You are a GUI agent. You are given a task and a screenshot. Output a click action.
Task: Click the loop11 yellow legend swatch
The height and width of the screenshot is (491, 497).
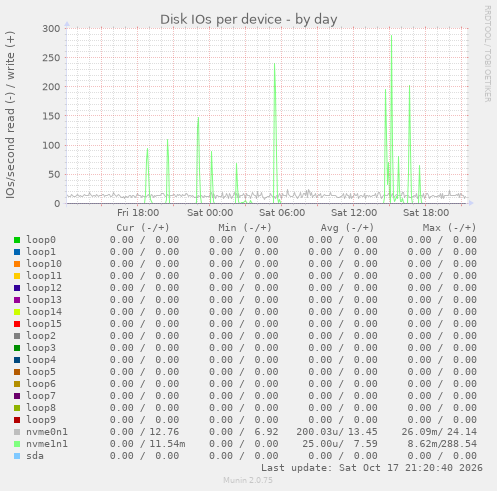pos(17,276)
